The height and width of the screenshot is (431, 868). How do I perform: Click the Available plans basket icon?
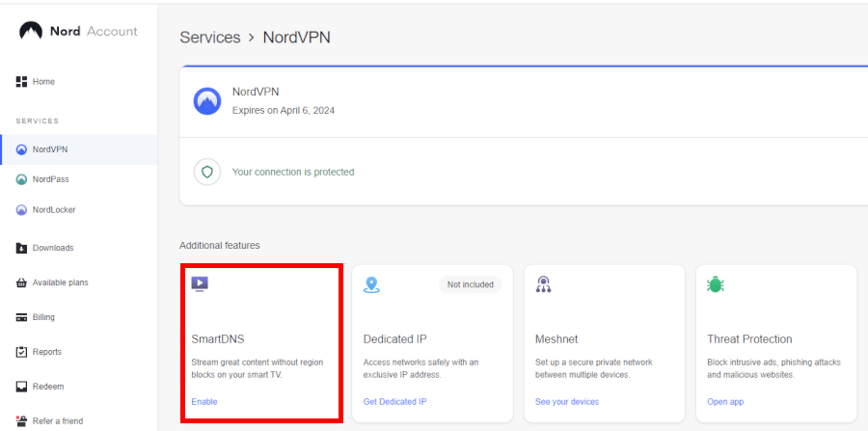click(21, 283)
